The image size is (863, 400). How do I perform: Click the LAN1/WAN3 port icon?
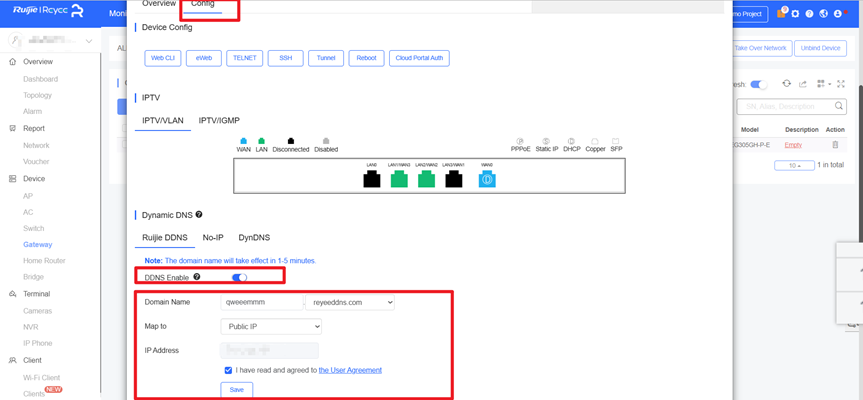[x=399, y=179]
